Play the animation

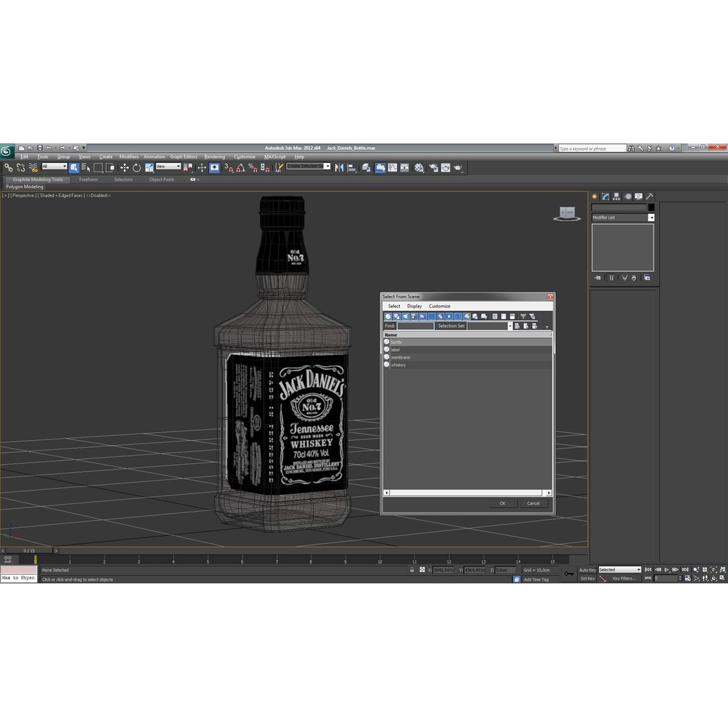click(x=667, y=570)
